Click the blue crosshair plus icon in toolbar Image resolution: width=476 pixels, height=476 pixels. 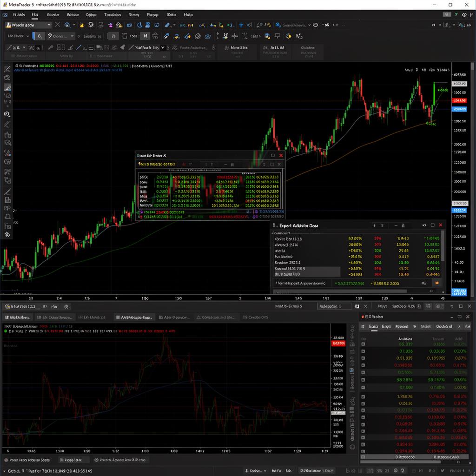click(241, 25)
